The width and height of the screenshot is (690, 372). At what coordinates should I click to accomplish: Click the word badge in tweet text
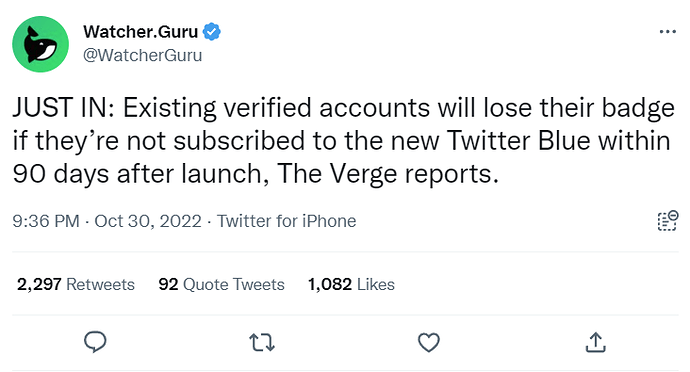point(639,108)
